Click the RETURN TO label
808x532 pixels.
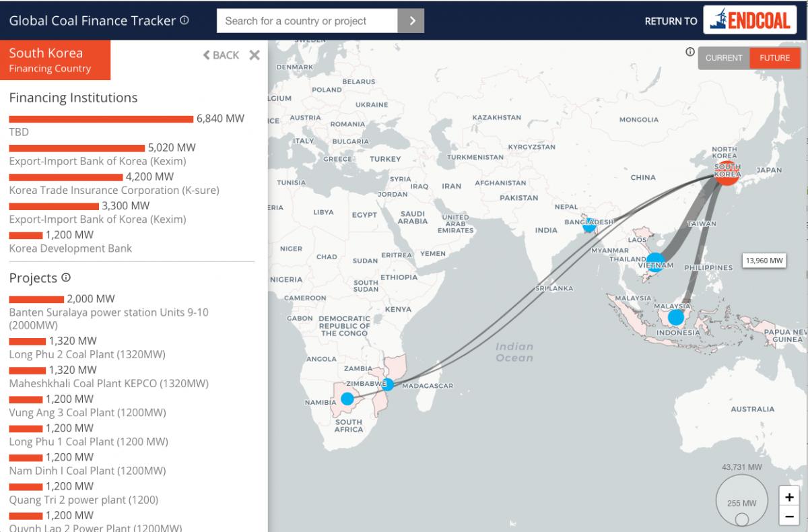click(671, 21)
